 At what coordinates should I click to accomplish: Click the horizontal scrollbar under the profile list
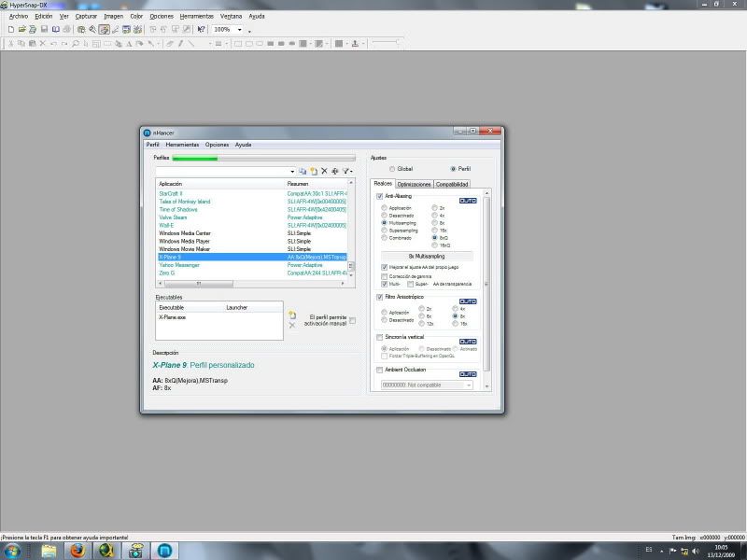(x=252, y=284)
